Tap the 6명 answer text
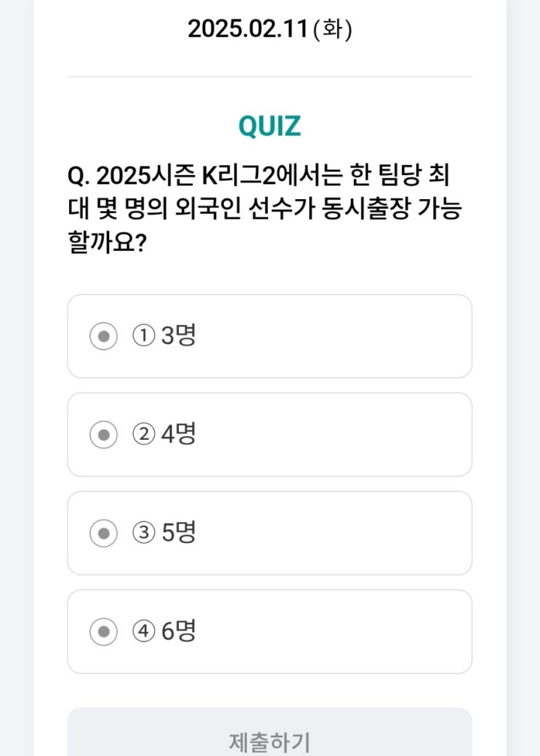The height and width of the screenshot is (756, 540). coord(179,631)
